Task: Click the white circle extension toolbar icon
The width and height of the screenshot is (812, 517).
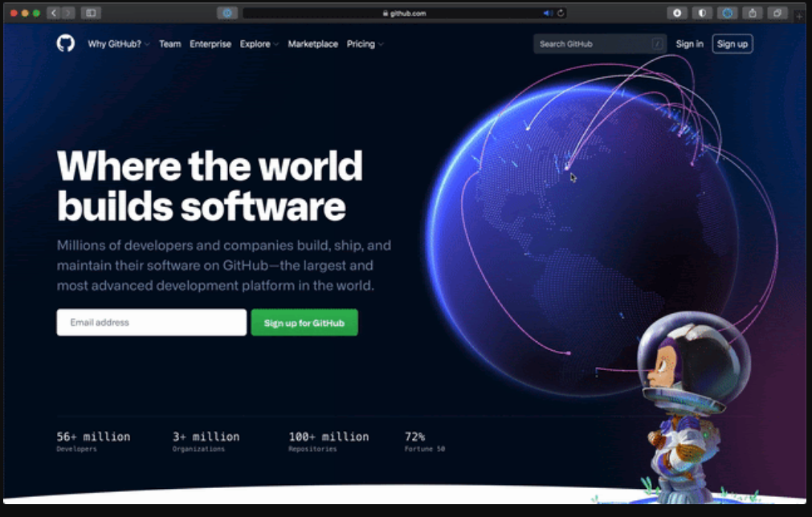Action: point(677,13)
